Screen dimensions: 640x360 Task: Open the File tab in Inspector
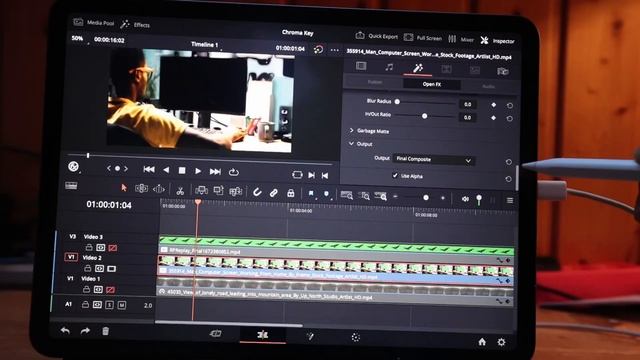(x=502, y=71)
